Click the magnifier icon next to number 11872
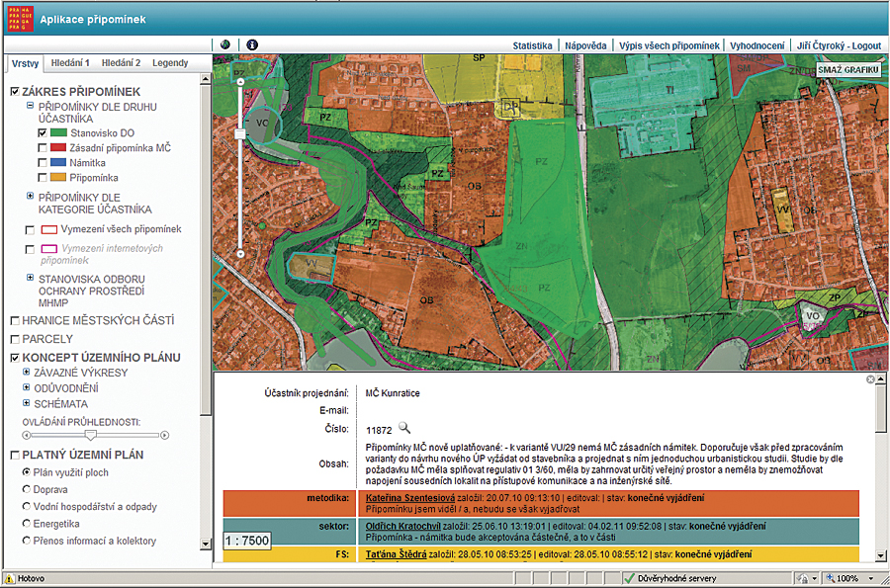This screenshot has height=588, width=890. pyautogui.click(x=403, y=429)
